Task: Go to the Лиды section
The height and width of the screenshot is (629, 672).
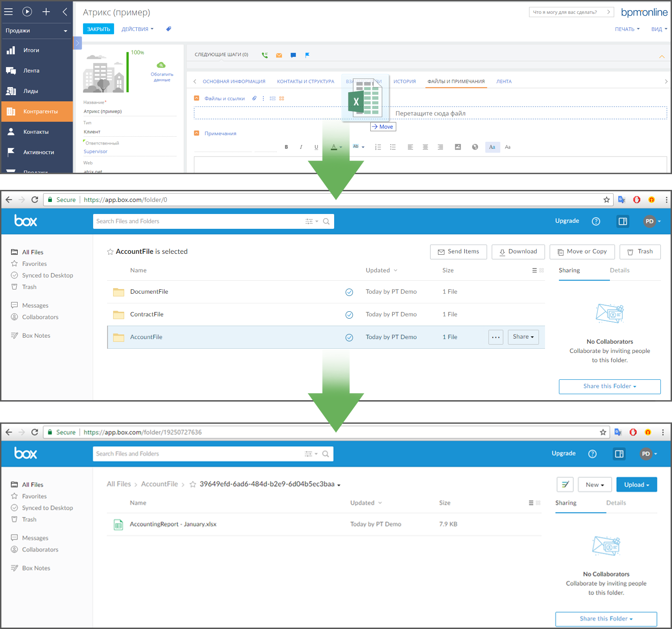Action: [37, 91]
